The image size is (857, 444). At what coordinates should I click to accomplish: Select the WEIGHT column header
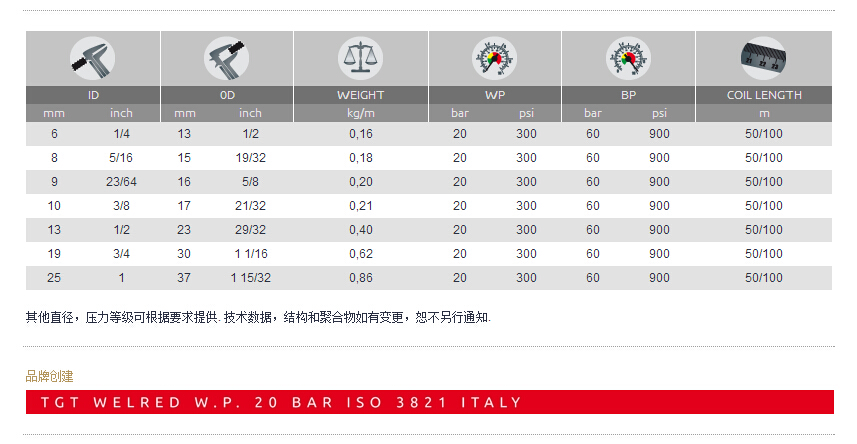(360, 95)
